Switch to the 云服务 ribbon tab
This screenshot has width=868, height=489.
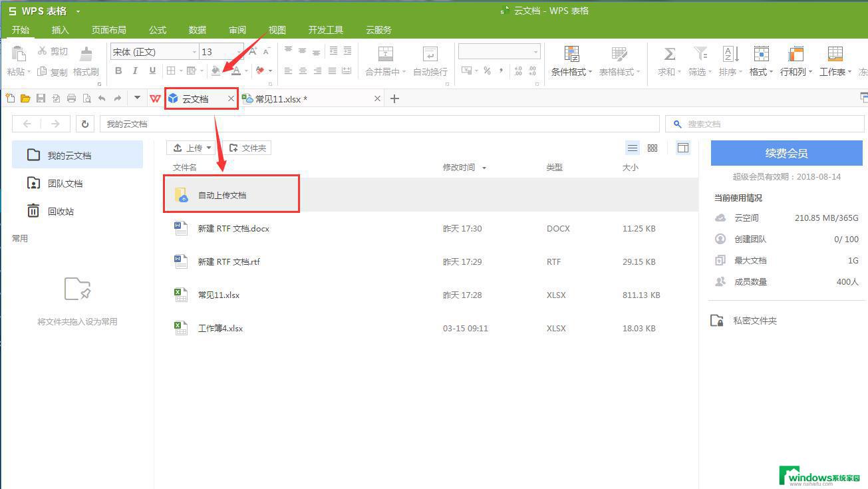(378, 30)
